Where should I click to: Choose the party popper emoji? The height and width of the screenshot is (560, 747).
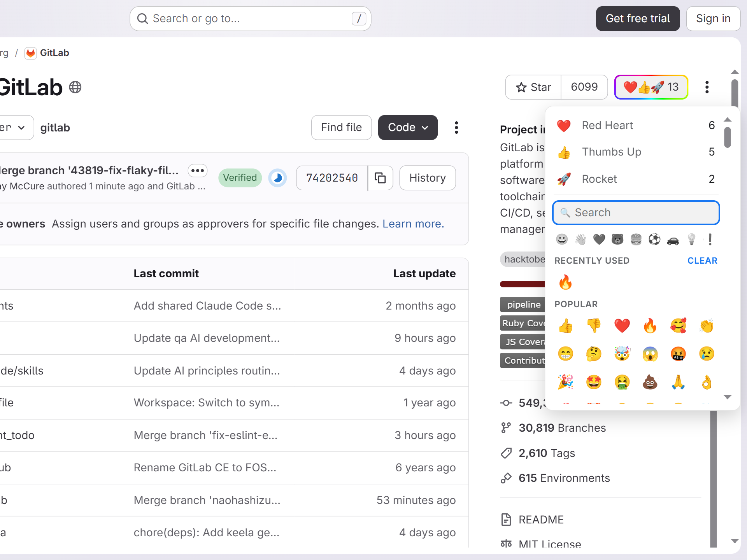click(565, 382)
